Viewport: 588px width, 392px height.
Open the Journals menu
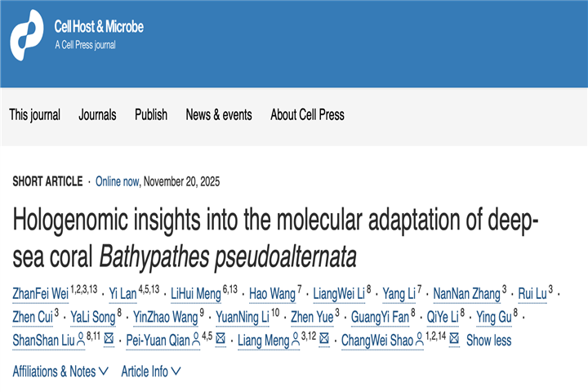[x=97, y=115]
